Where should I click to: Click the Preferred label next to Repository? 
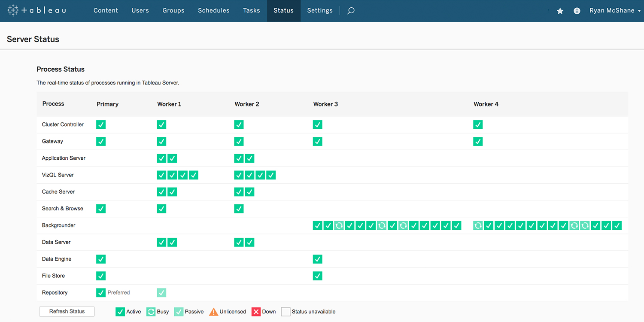(x=118, y=292)
